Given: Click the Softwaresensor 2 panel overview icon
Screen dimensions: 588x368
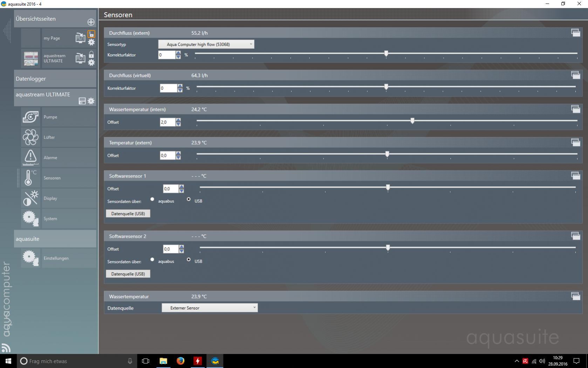Looking at the screenshot, I should [x=576, y=236].
